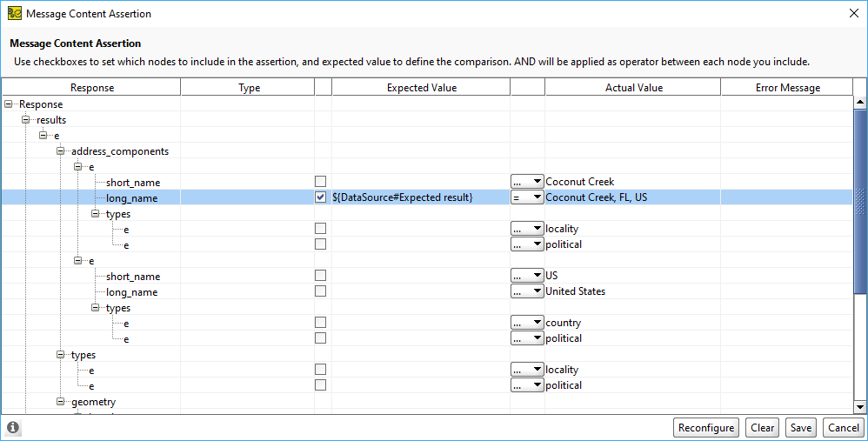Click the Clear button

[x=763, y=428]
